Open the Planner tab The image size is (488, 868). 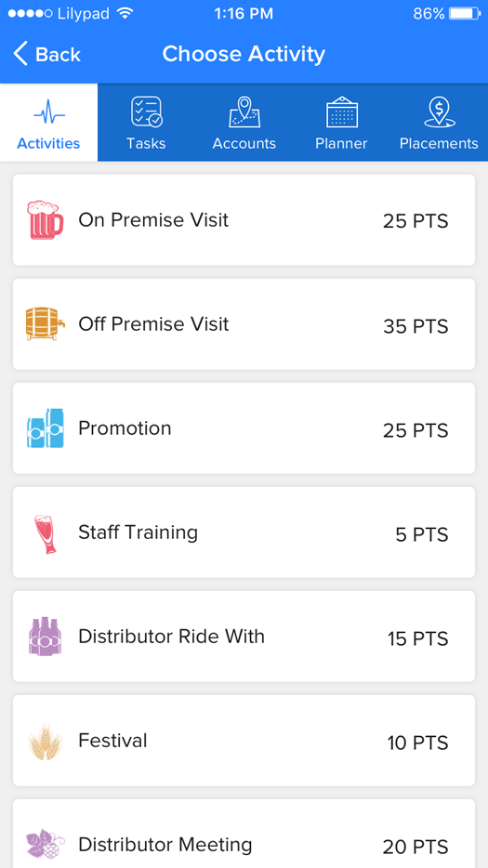click(x=341, y=123)
